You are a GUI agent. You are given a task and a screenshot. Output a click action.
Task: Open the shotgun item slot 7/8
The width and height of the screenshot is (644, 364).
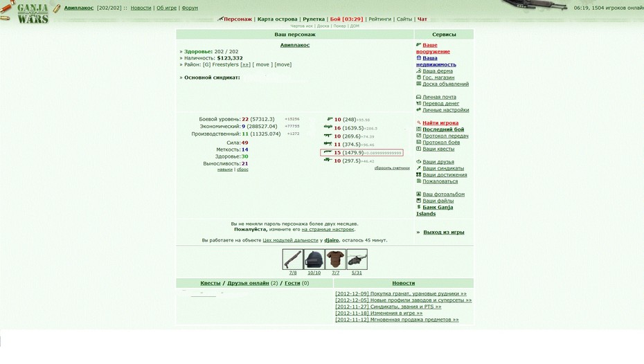[x=292, y=260]
